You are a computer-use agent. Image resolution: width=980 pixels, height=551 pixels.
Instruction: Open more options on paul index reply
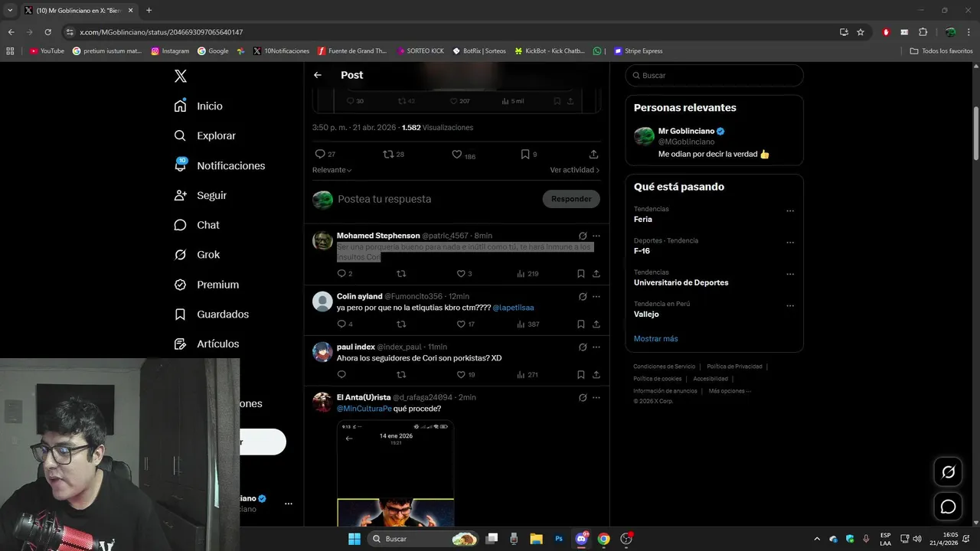pos(596,347)
